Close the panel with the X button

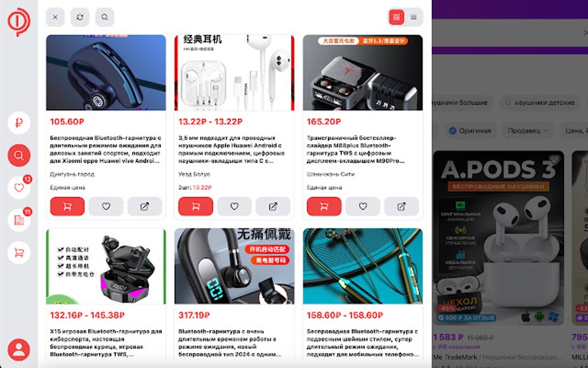55,17
